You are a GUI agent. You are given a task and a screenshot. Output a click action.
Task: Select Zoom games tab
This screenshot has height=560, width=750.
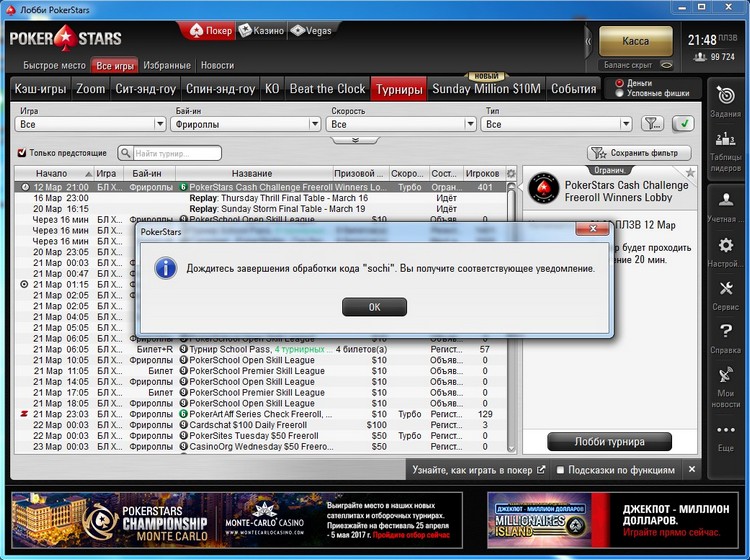pos(90,89)
